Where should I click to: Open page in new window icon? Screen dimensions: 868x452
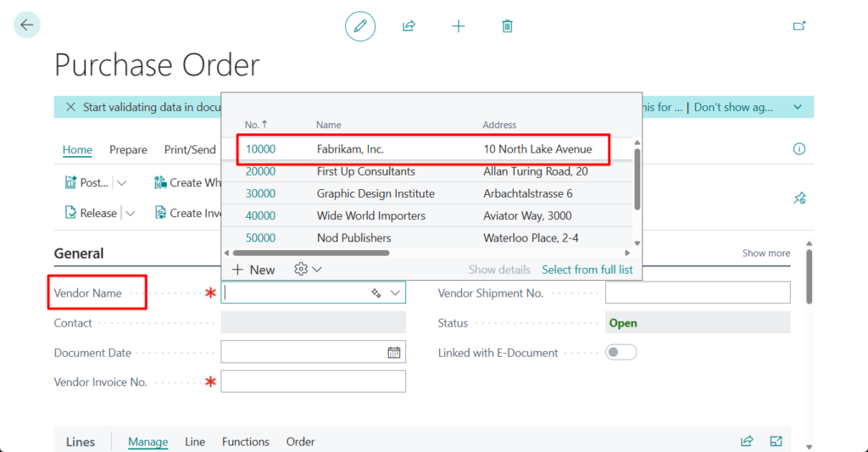pos(798,26)
